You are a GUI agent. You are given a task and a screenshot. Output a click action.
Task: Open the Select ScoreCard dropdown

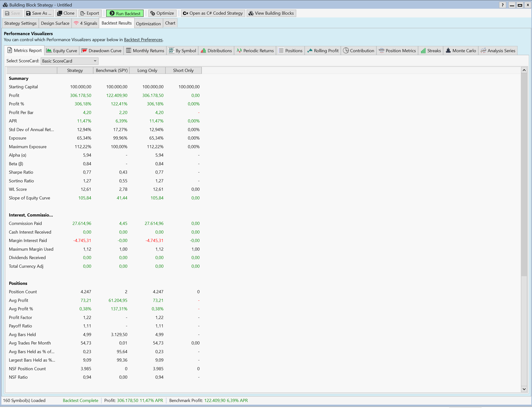pos(69,61)
